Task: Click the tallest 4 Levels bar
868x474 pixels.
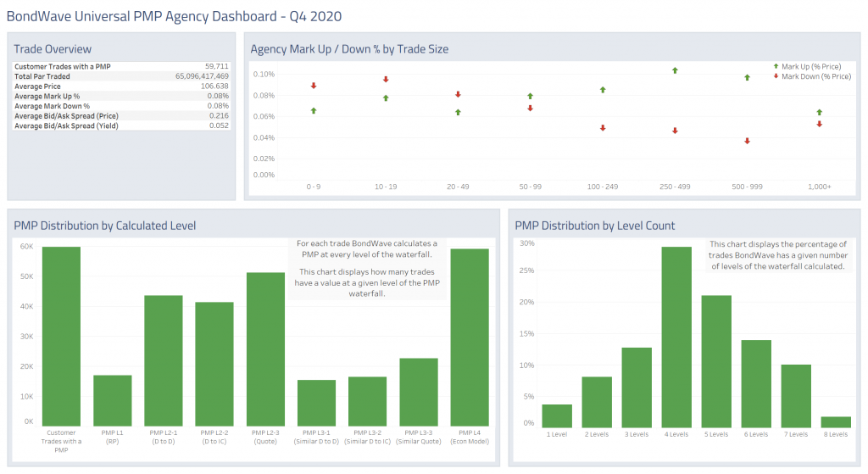Action: coord(676,337)
